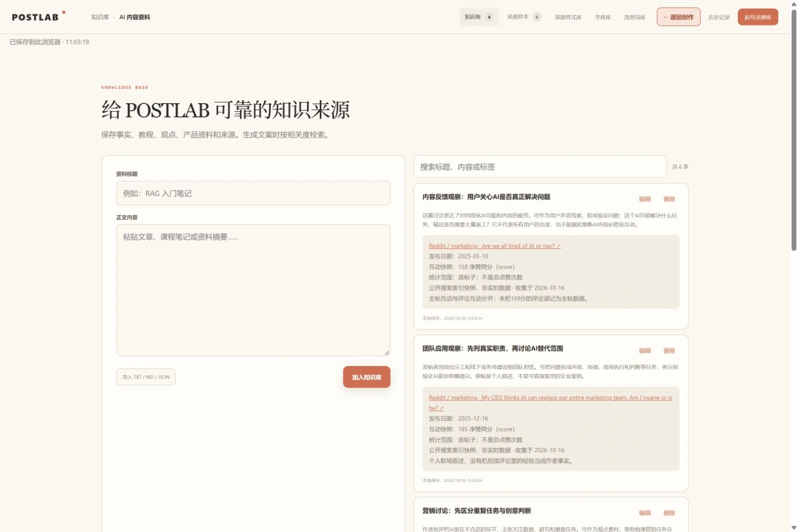Image resolution: width=798 pixels, height=532 pixels.
Task: Click the ← 返回创作 button
Action: 678,17
